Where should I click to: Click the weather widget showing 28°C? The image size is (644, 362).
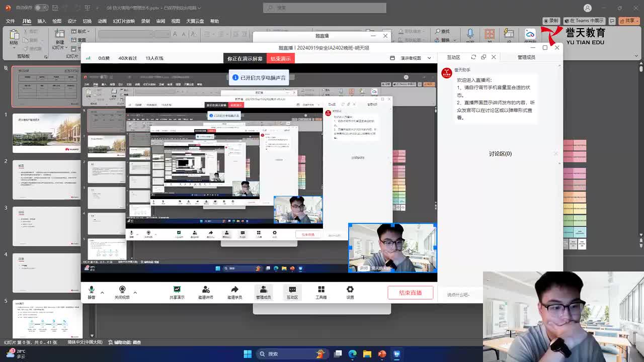coord(15,354)
